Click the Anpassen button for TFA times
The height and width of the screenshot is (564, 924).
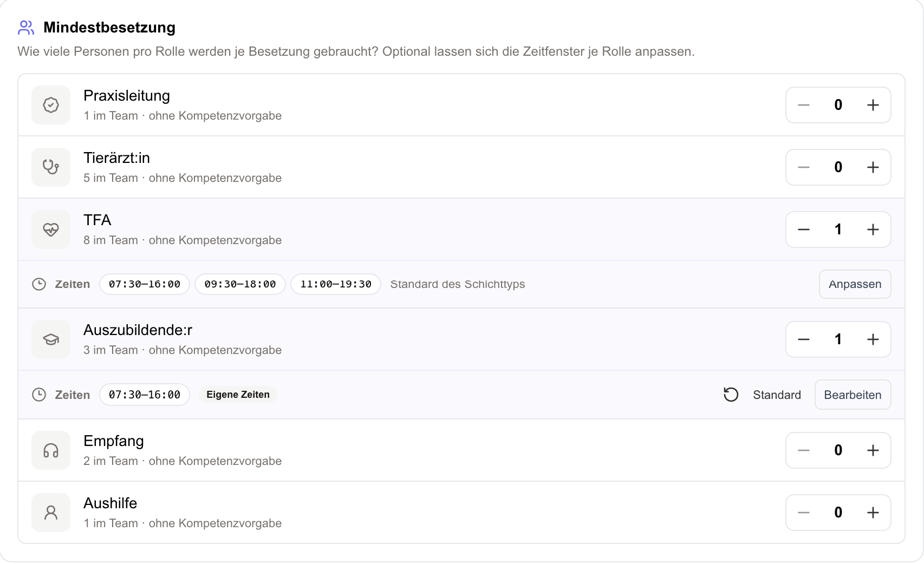point(855,284)
